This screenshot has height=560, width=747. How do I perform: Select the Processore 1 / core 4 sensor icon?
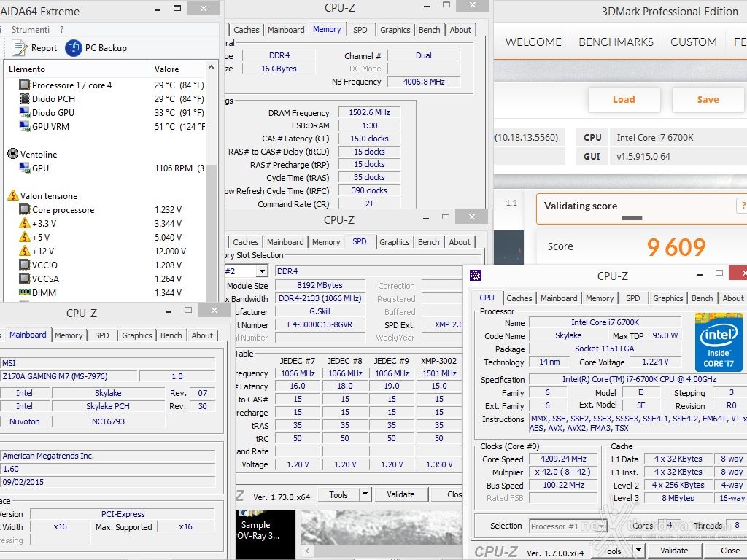coord(24,85)
